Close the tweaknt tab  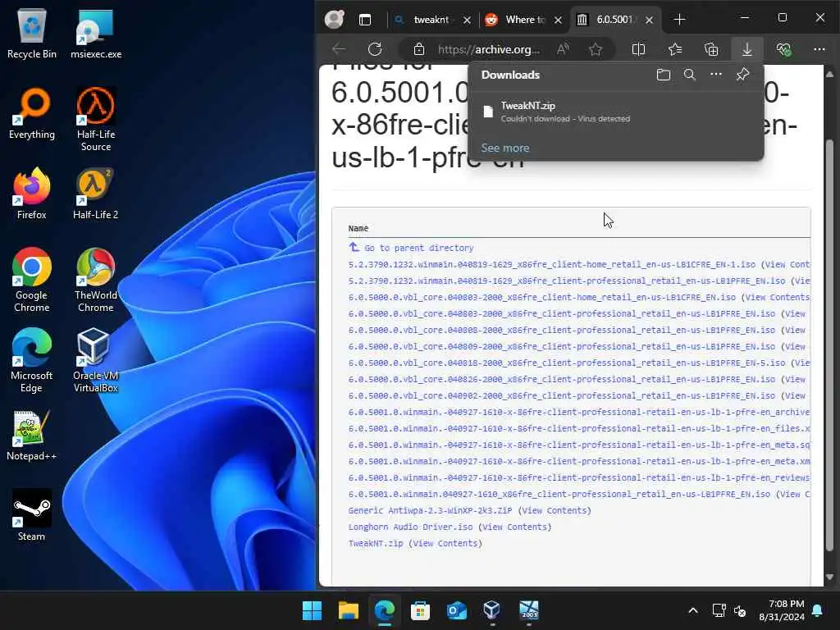tap(467, 20)
